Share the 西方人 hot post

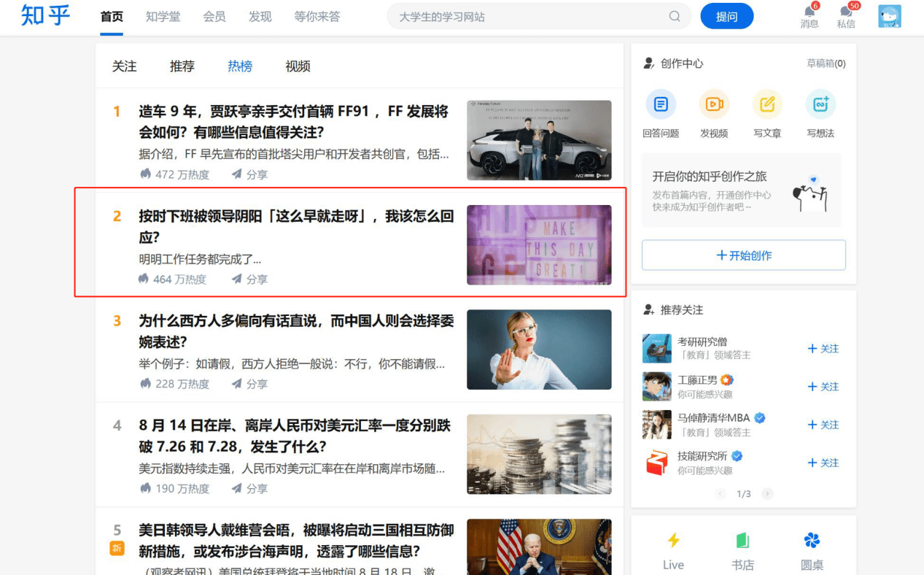249,384
